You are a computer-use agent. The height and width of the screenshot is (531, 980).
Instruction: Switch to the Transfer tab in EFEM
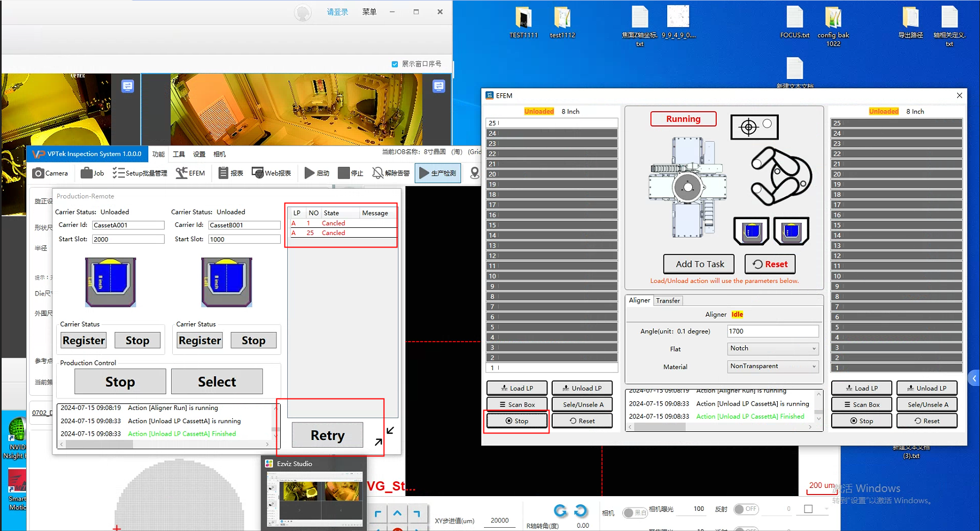coord(668,301)
